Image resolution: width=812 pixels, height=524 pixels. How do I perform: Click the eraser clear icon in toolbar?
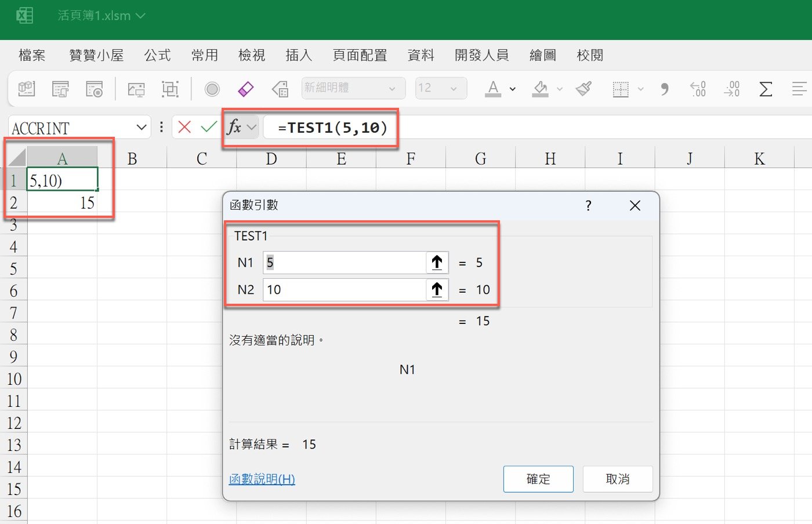(246, 89)
